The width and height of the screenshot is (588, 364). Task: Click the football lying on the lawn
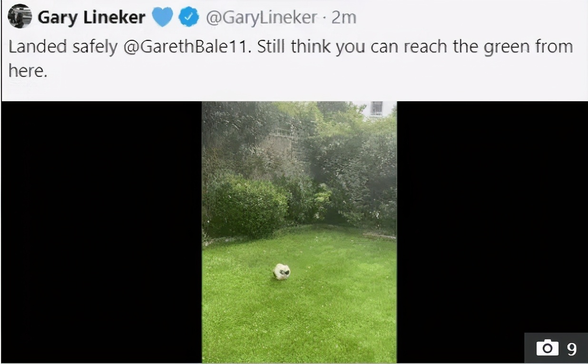282,271
